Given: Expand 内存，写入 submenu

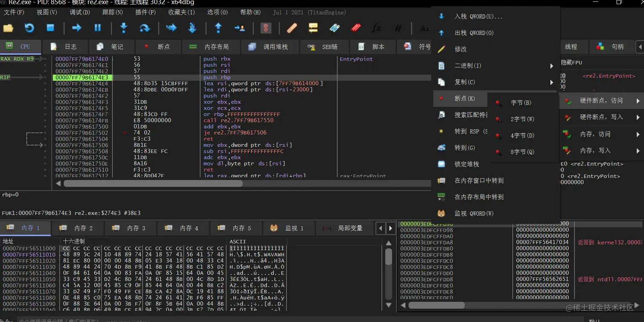Looking at the screenshot, I should click(601, 151).
